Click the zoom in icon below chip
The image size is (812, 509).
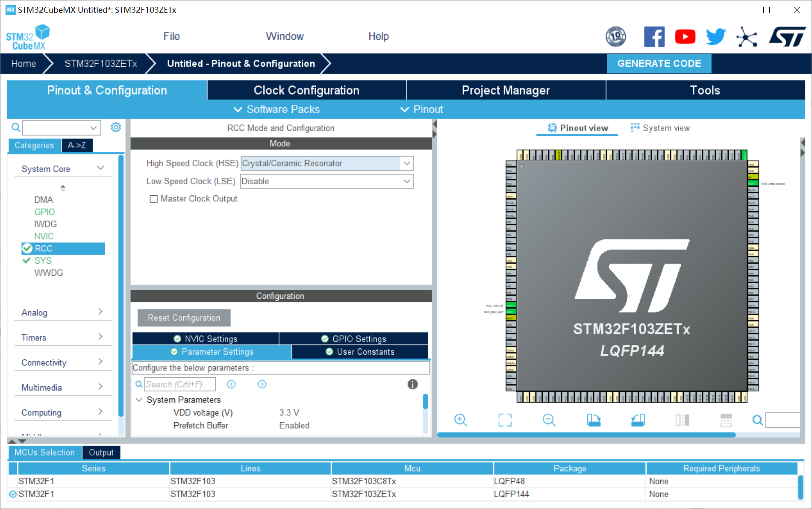[x=460, y=420]
